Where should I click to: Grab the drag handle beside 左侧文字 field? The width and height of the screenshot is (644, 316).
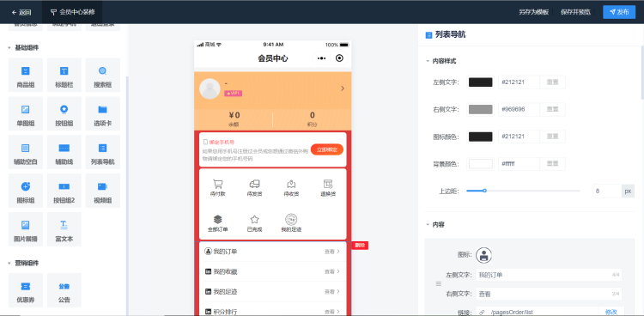click(438, 283)
